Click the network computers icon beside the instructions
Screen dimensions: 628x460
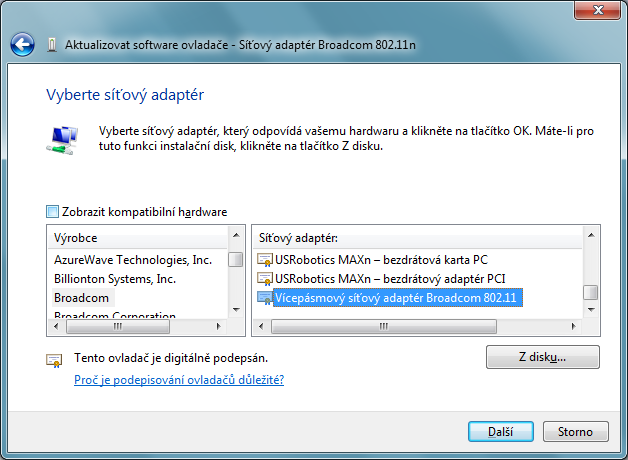[62, 140]
